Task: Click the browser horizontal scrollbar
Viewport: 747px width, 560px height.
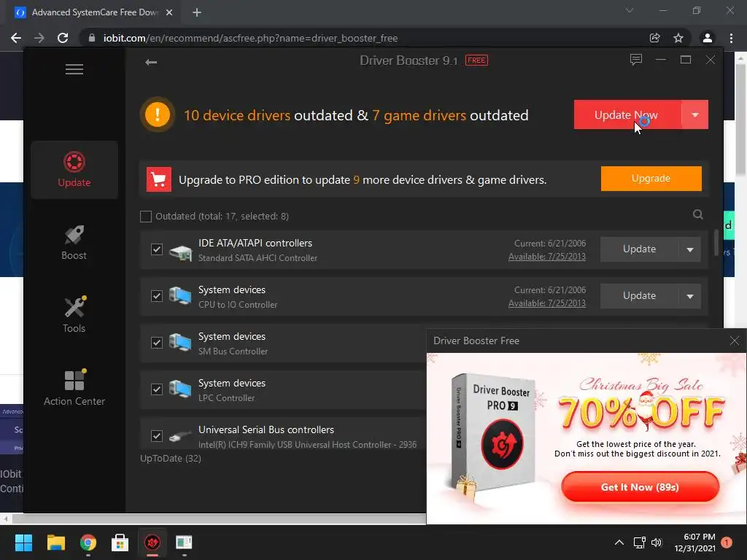Action: coord(219,518)
